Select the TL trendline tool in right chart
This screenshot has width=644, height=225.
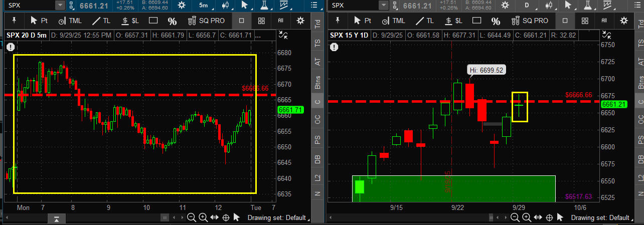click(x=425, y=21)
